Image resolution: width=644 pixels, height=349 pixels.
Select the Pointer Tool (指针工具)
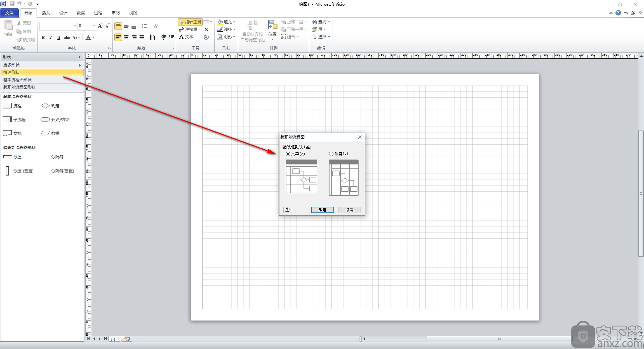(190, 22)
